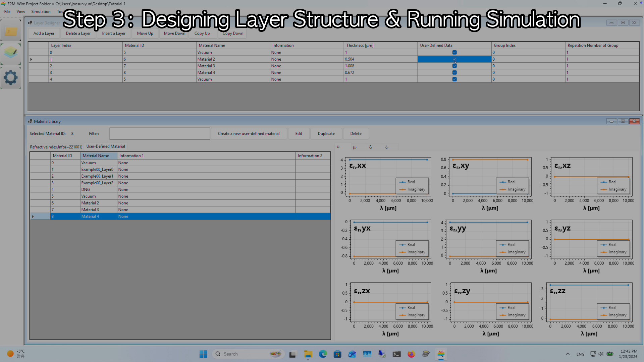This screenshot has height=362, width=644.
Task: Open Microsoft Edge from the taskbar
Action: (x=323, y=354)
